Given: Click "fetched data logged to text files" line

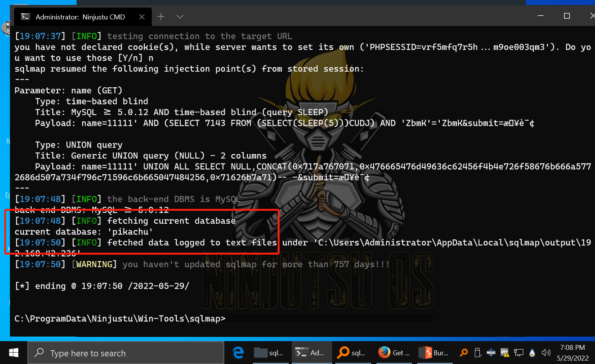Looking at the screenshot, I should [x=303, y=248].
